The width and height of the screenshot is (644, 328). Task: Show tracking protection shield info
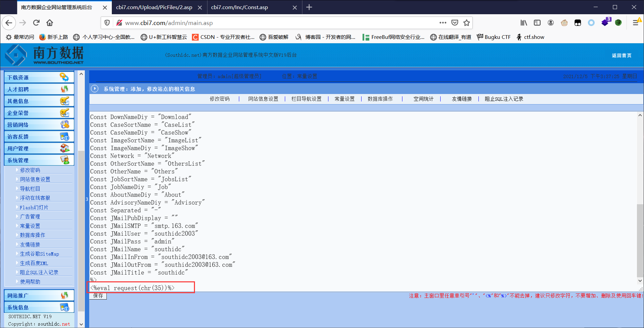tap(107, 23)
